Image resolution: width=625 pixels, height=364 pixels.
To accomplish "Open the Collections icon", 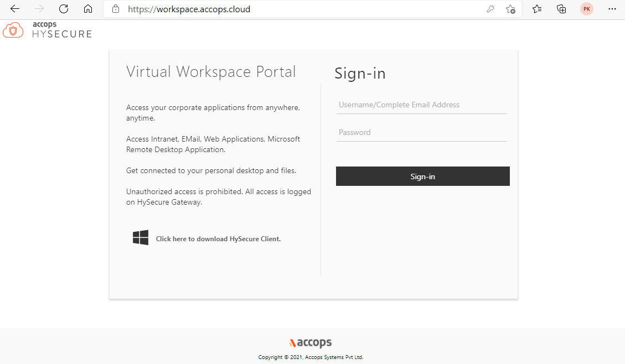I will pyautogui.click(x=561, y=9).
